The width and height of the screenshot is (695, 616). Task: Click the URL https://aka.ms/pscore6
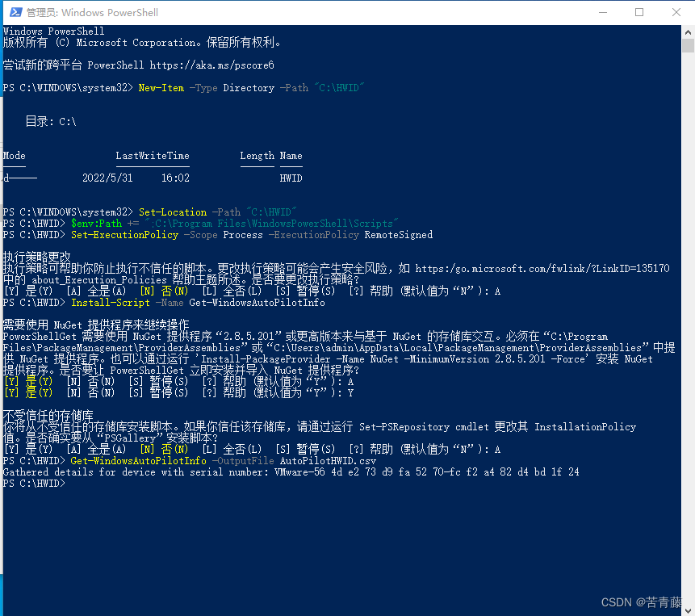pos(211,65)
